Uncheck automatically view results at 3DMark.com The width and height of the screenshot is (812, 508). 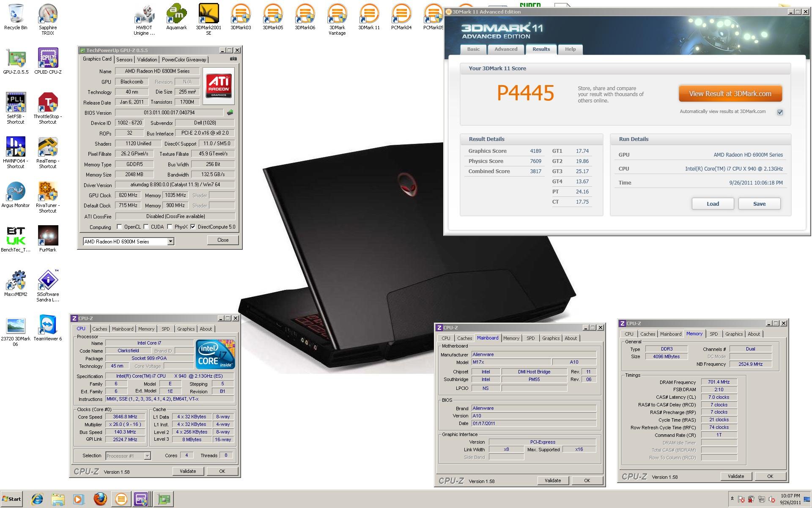(x=780, y=112)
